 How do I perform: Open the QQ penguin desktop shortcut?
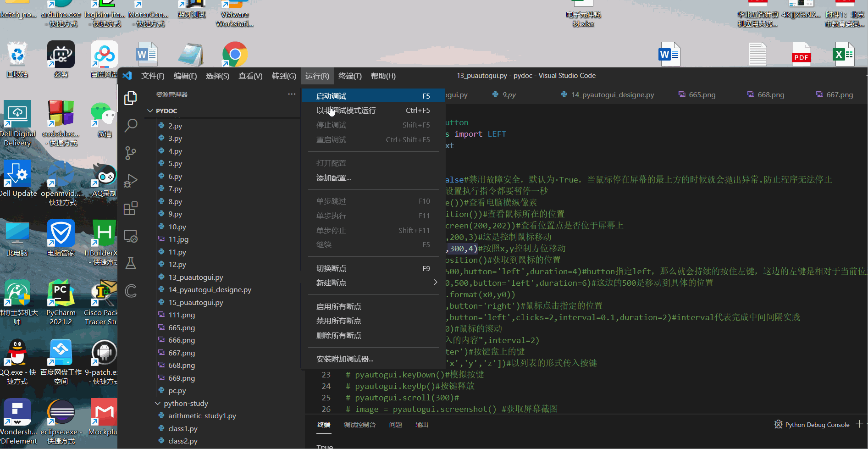click(x=17, y=362)
